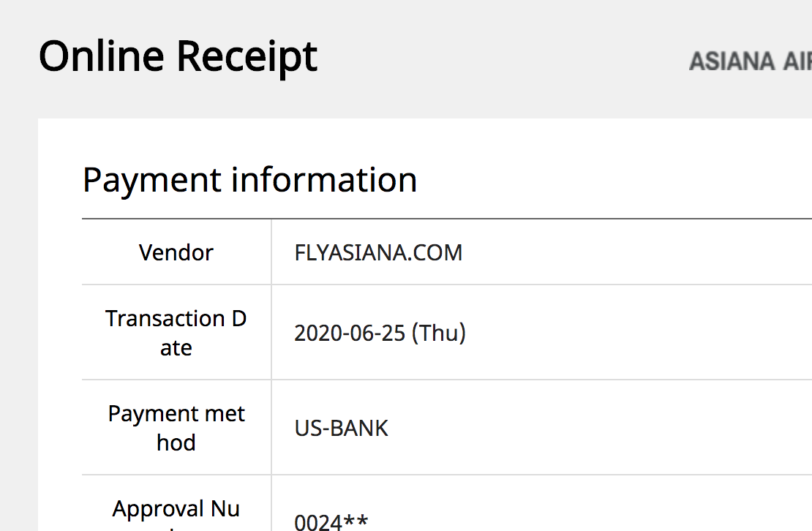Click the (Thu) weekday text

pyautogui.click(x=439, y=334)
